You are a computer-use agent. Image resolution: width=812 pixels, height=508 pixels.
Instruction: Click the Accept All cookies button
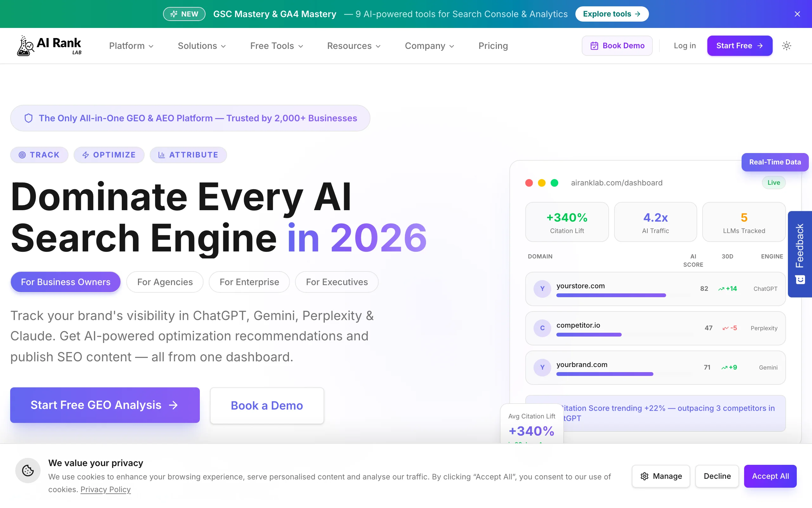pos(770,476)
